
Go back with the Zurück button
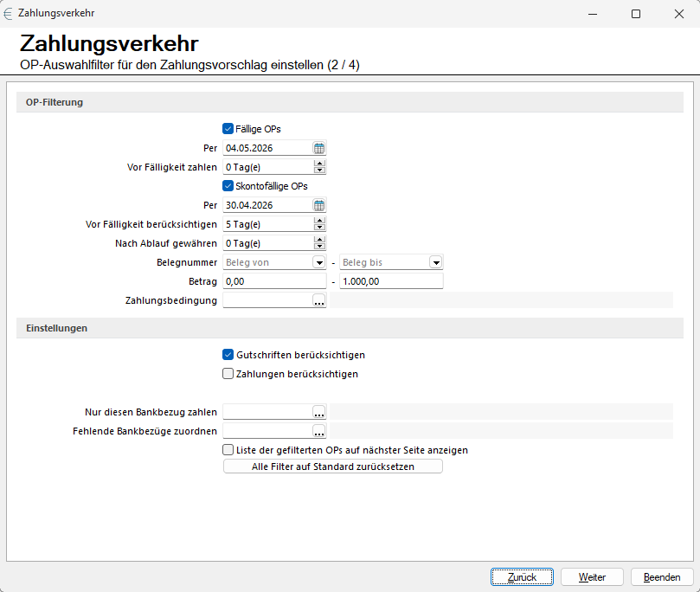[522, 577]
